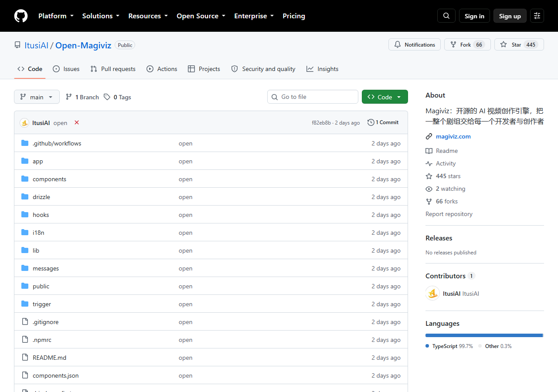
Task: Click file icon beside .gitignore
Action: [x=25, y=322]
